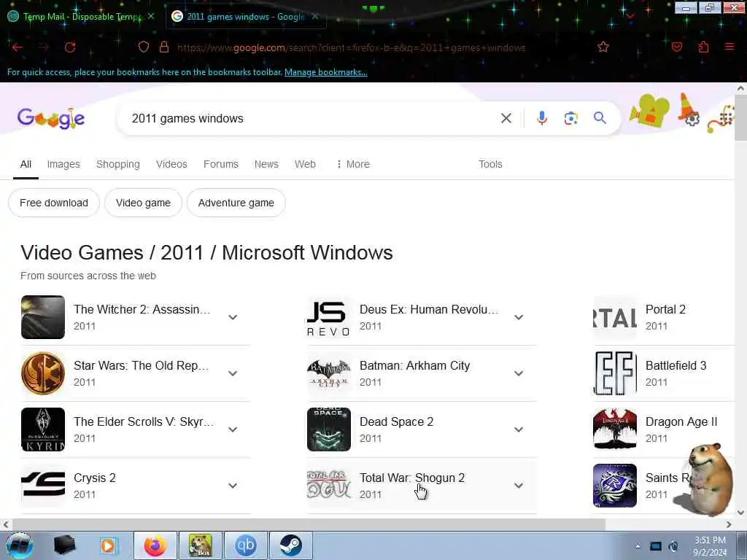The image size is (747, 560).
Task: Open the Windows Start orb
Action: (x=19, y=545)
